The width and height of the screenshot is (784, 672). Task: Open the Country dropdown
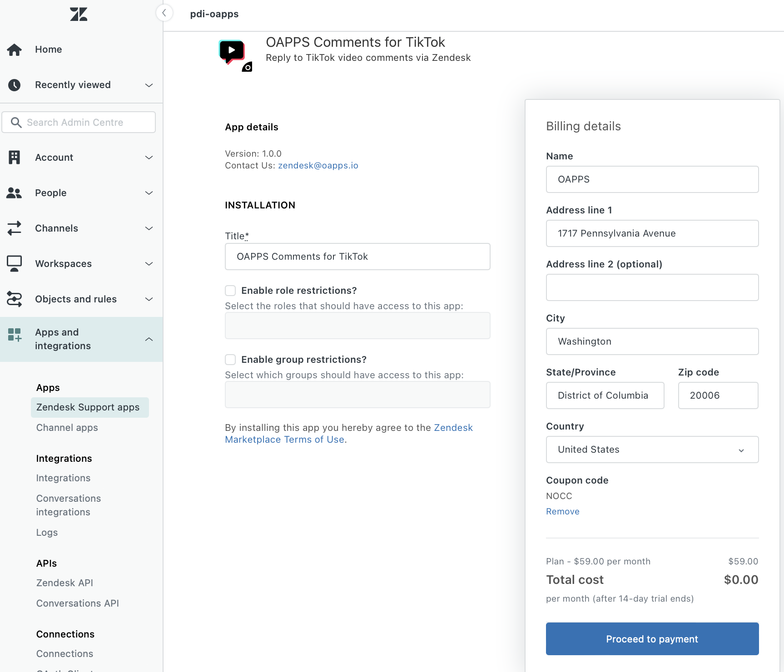[652, 450]
